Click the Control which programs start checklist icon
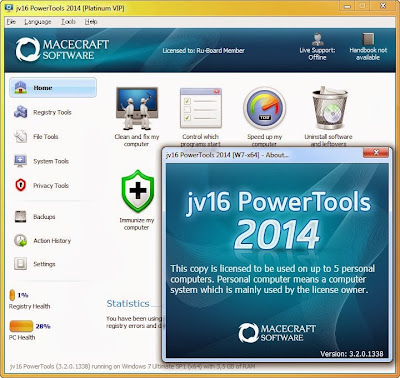 [x=201, y=108]
